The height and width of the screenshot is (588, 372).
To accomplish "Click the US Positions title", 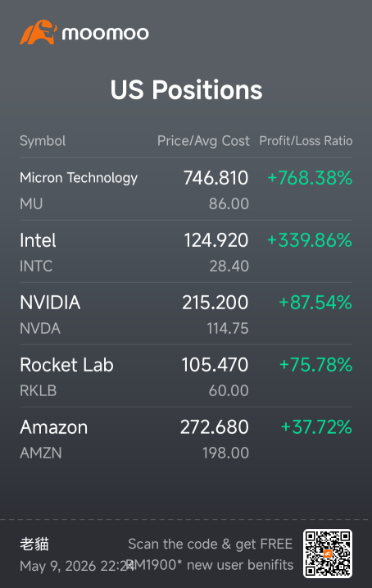I will tap(186, 90).
